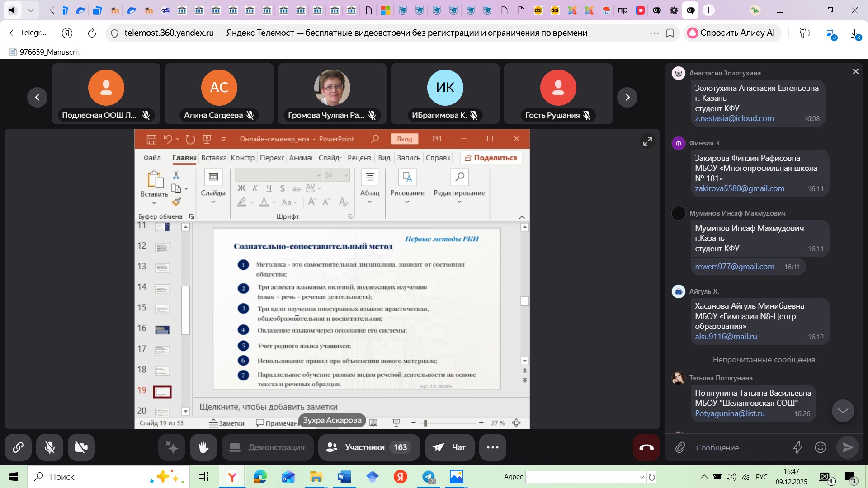868x488 pixels.
Task: Expand shared screen to fullscreen
Action: pyautogui.click(x=647, y=142)
